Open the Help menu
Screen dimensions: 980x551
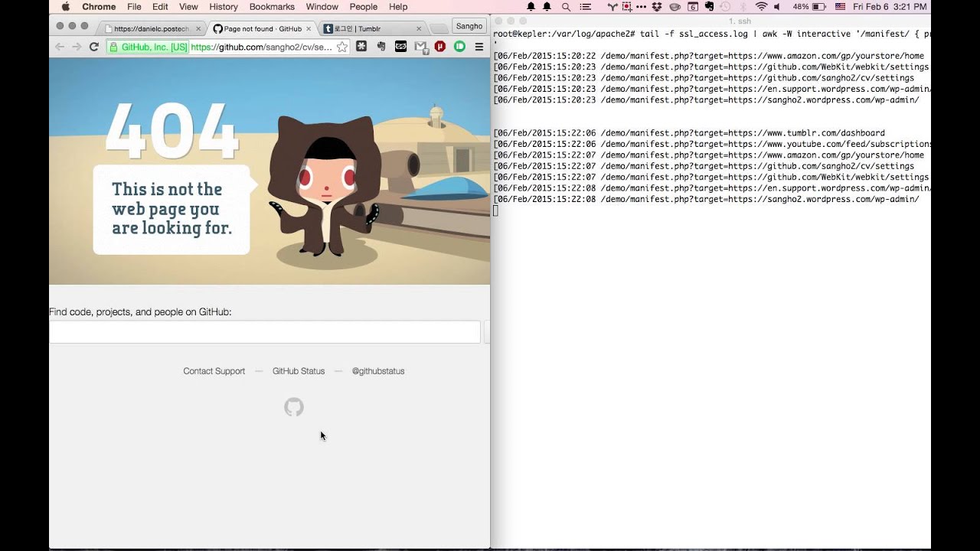pyautogui.click(x=398, y=7)
